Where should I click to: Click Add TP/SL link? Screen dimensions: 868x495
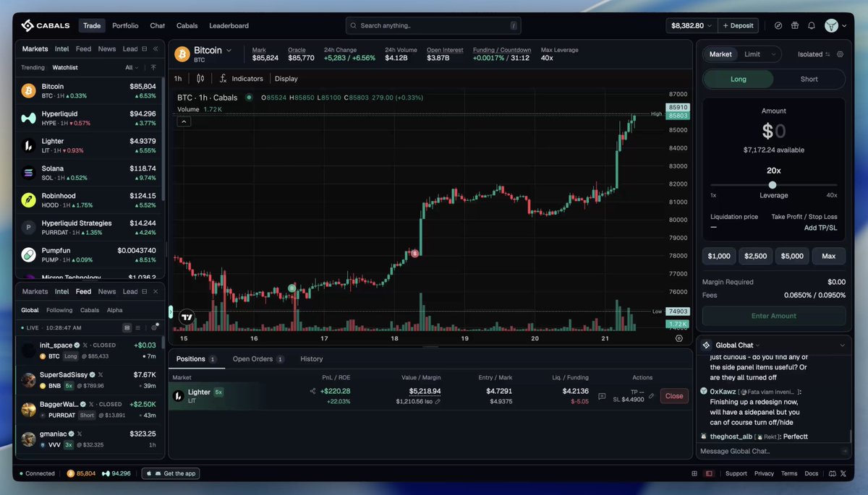[x=820, y=228]
